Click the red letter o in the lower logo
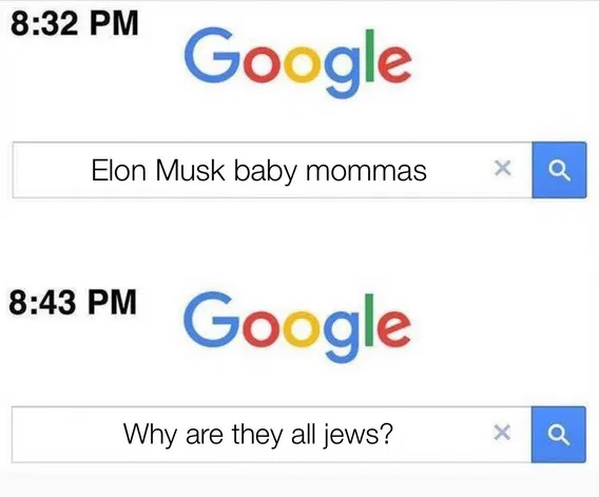Image resolution: width=599 pixels, height=497 pixels. coord(263,330)
